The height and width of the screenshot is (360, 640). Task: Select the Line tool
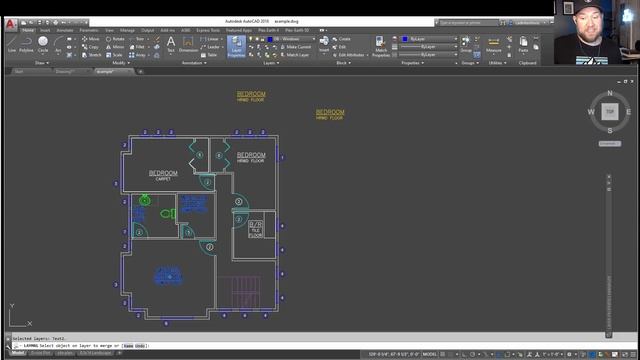tap(12, 44)
